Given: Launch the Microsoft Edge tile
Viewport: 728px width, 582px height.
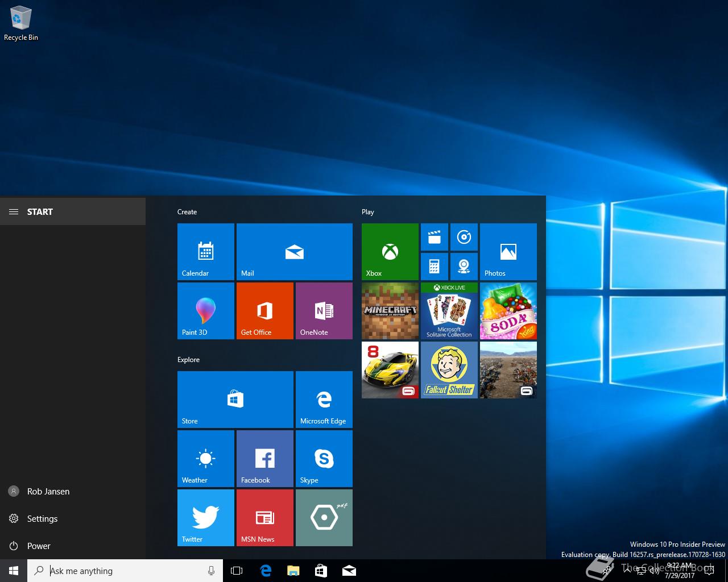Looking at the screenshot, I should click(x=324, y=400).
